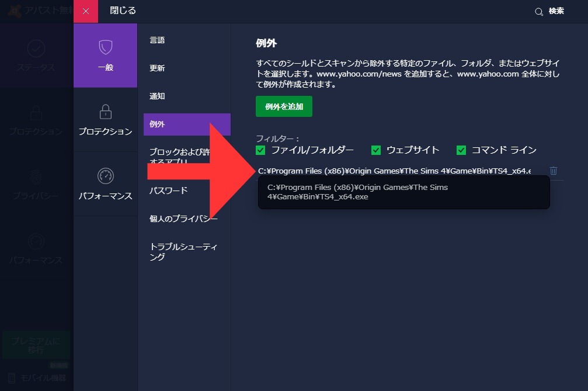
Task: Click the Avast logo at top left
Action: 15,11
